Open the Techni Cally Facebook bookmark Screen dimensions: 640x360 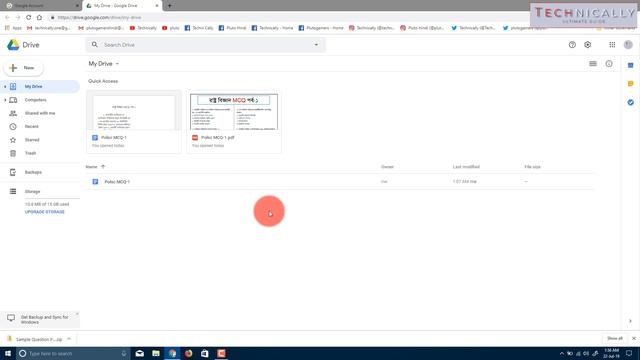199,28
